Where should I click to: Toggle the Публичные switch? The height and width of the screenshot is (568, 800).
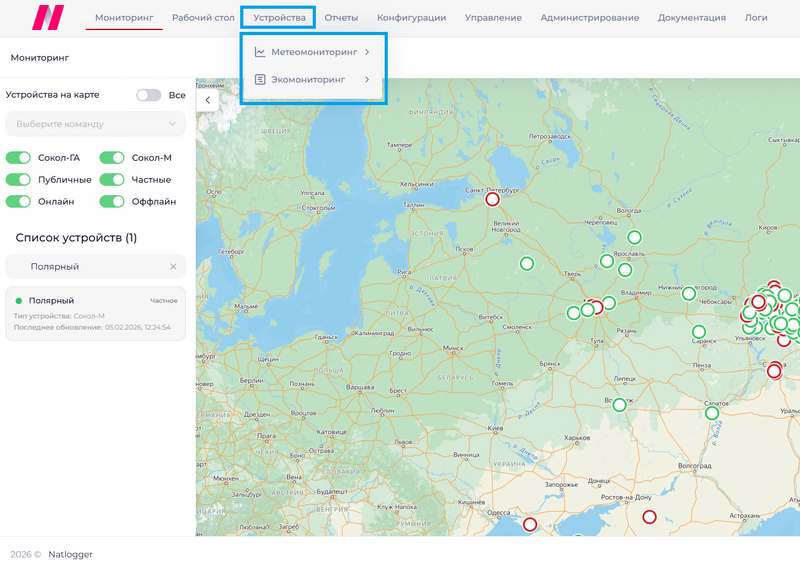[x=18, y=180]
